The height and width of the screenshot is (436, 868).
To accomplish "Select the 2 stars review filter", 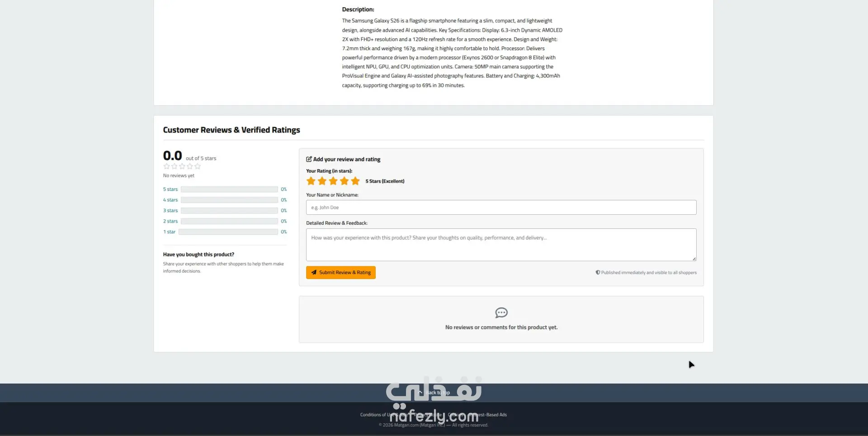I will 170,221.
